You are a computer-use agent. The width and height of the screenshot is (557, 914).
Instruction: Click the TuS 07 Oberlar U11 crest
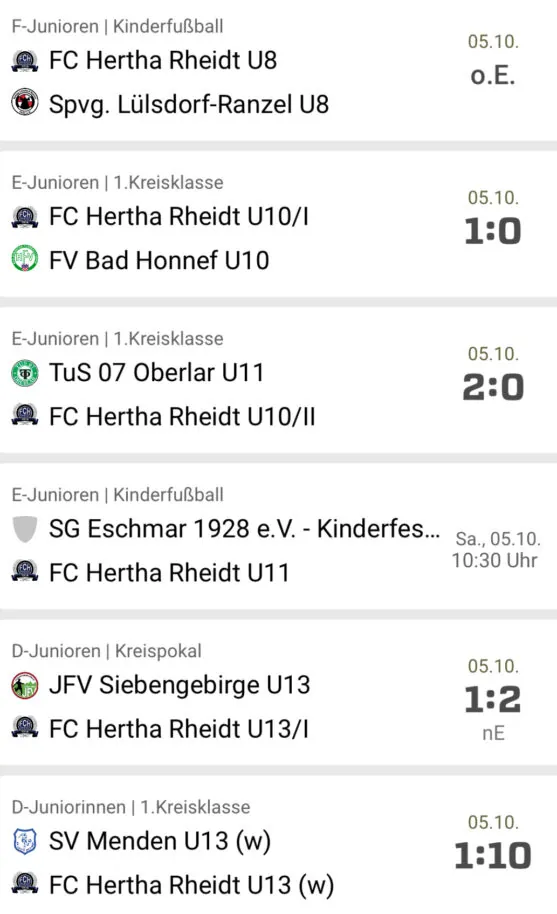click(x=25, y=373)
